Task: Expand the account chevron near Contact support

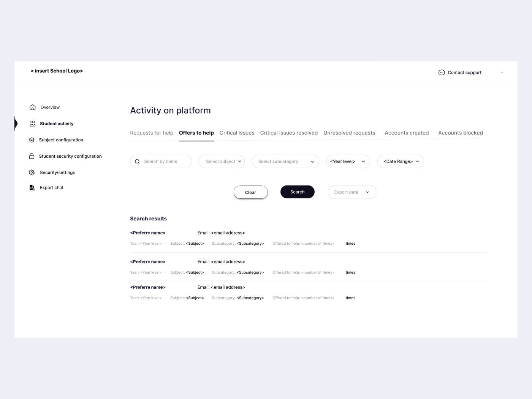Action: 502,72
